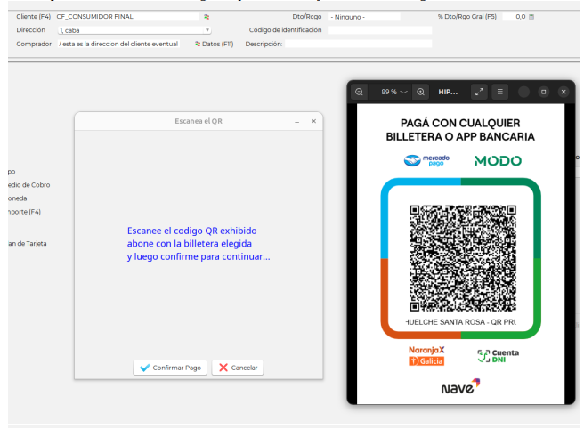This screenshot has width=584, height=429.
Task: Click the nave logo
Action: (460, 386)
